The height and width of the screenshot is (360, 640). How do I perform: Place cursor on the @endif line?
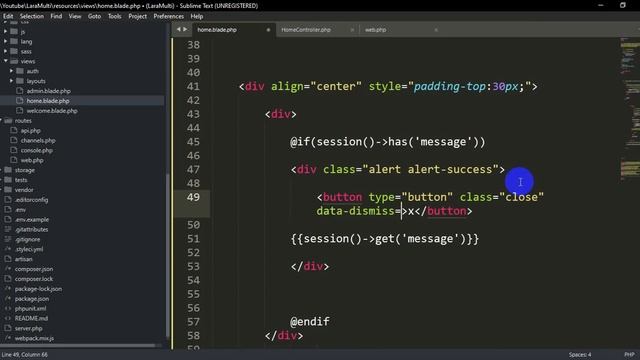310,322
